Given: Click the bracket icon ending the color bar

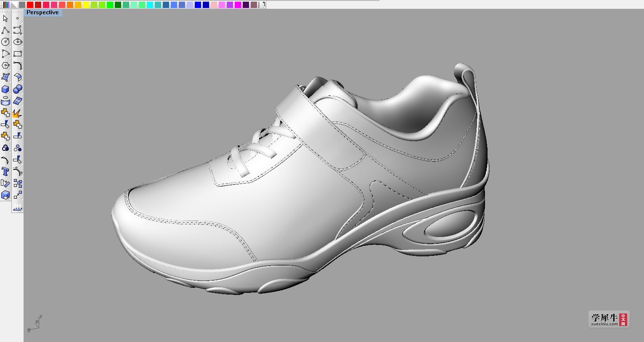Looking at the screenshot, I should click(263, 5).
